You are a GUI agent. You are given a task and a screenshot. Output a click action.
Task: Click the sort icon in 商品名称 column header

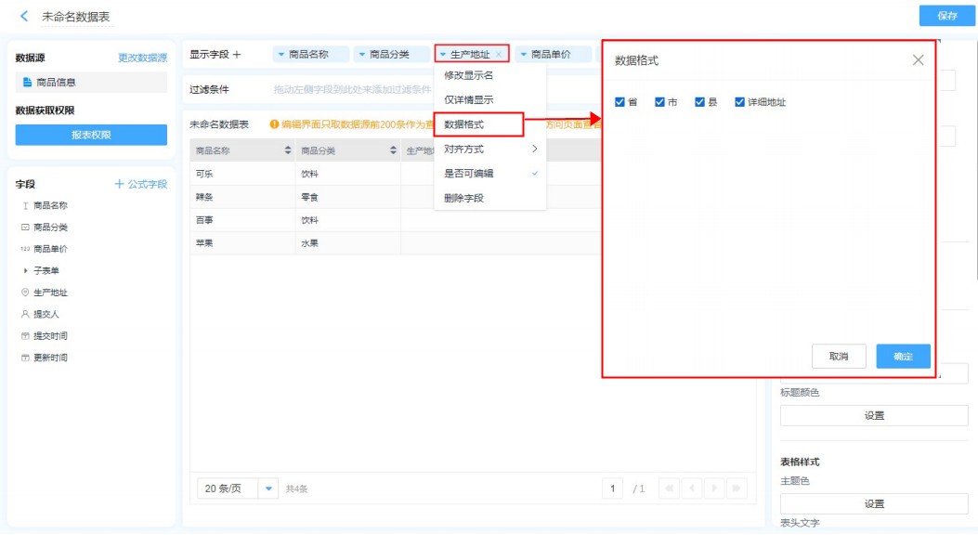(x=288, y=150)
